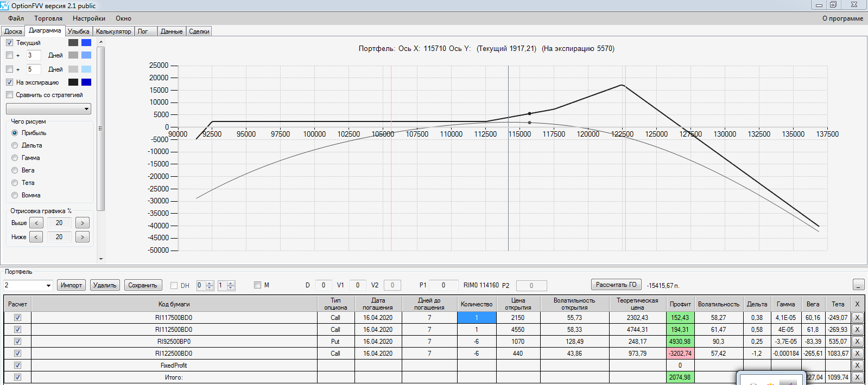The image size is (868, 385).
Task: Click the DH first value spinner arrows
Action: click(210, 285)
